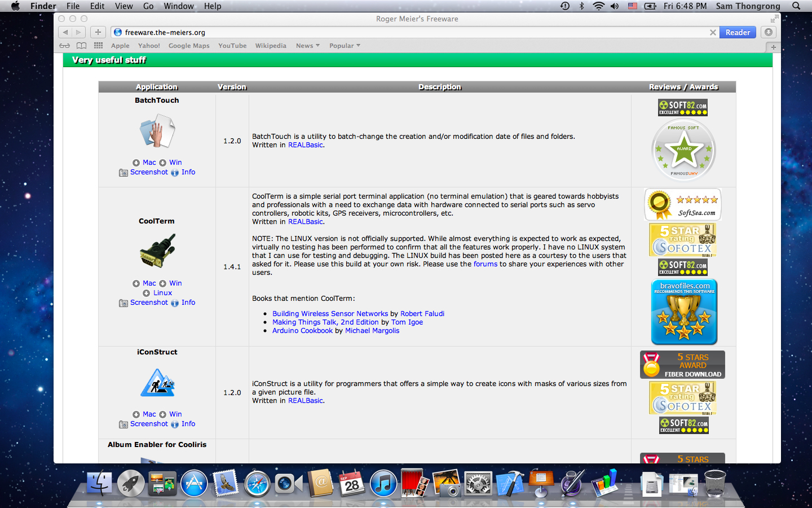Open the volume control in menu bar

click(615, 6)
